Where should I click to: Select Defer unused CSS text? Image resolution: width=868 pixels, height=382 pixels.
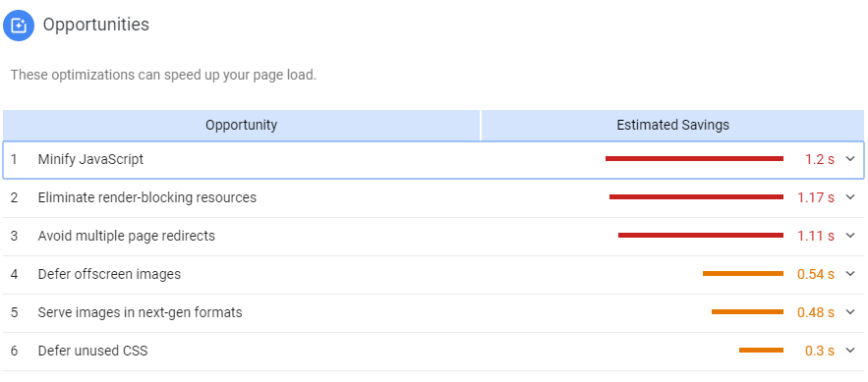[92, 351]
